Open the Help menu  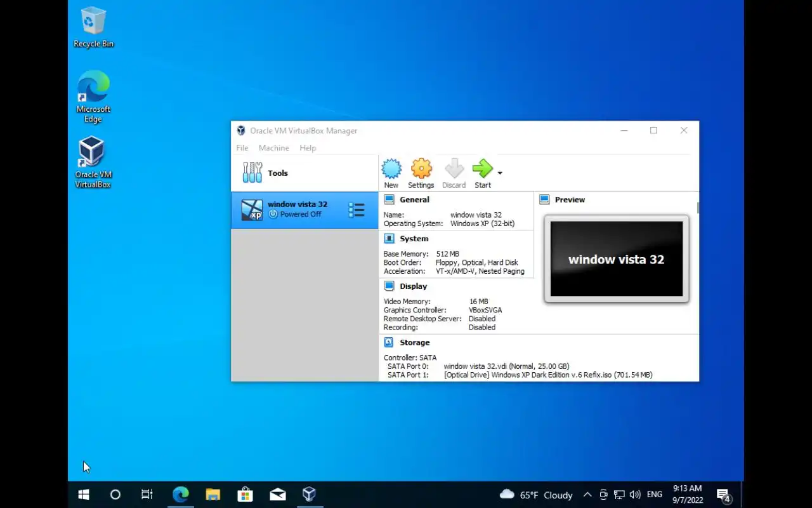point(308,148)
